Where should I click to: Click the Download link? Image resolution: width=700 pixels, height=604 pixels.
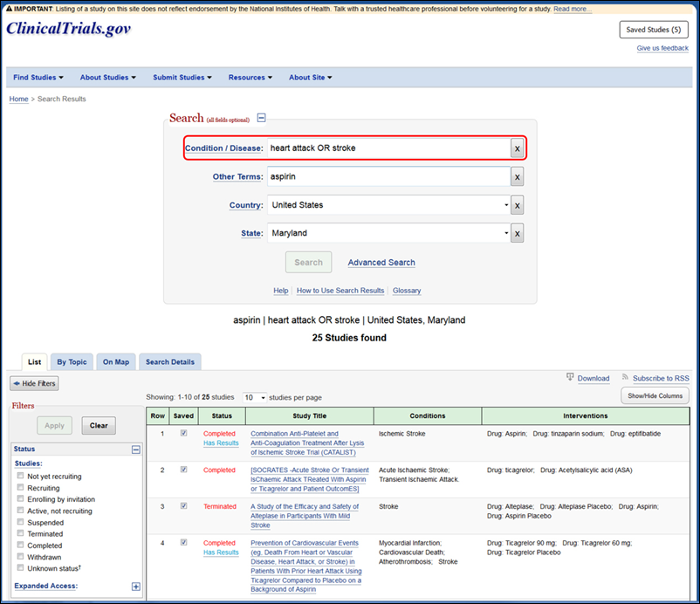(x=594, y=379)
